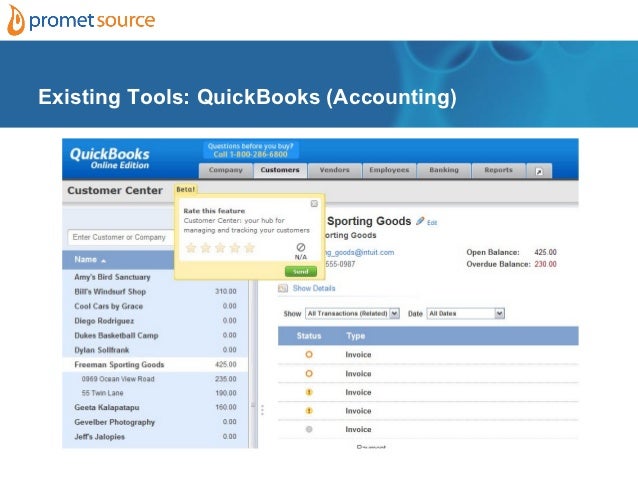Click the Promet Source logo
638x479 pixels.
pyautogui.click(x=81, y=20)
